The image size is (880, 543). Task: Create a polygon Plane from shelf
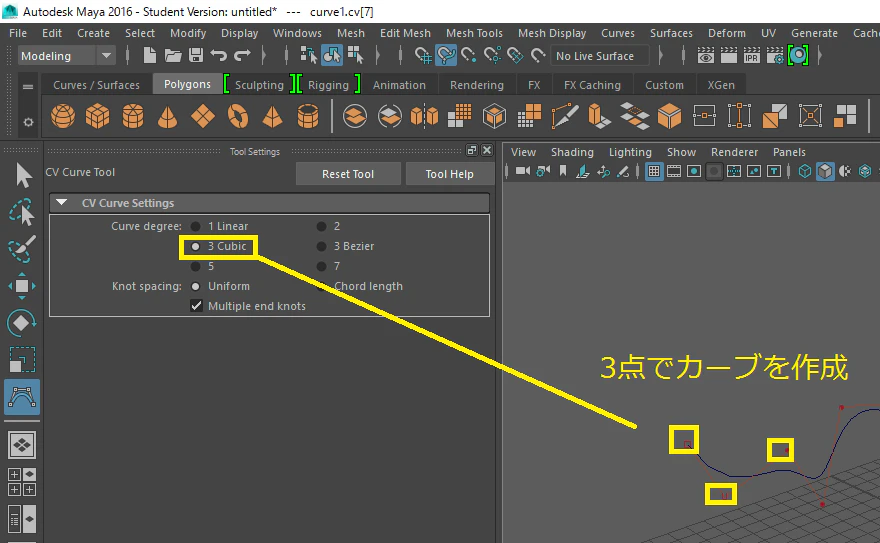click(203, 117)
